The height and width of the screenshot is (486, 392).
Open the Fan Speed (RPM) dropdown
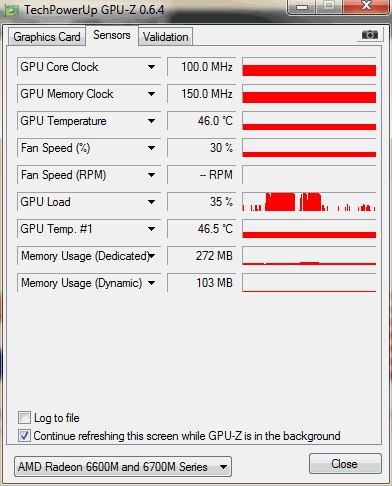[x=151, y=175]
